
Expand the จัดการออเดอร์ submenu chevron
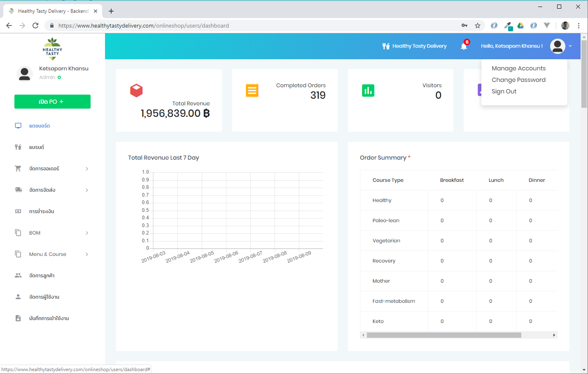tap(87, 169)
